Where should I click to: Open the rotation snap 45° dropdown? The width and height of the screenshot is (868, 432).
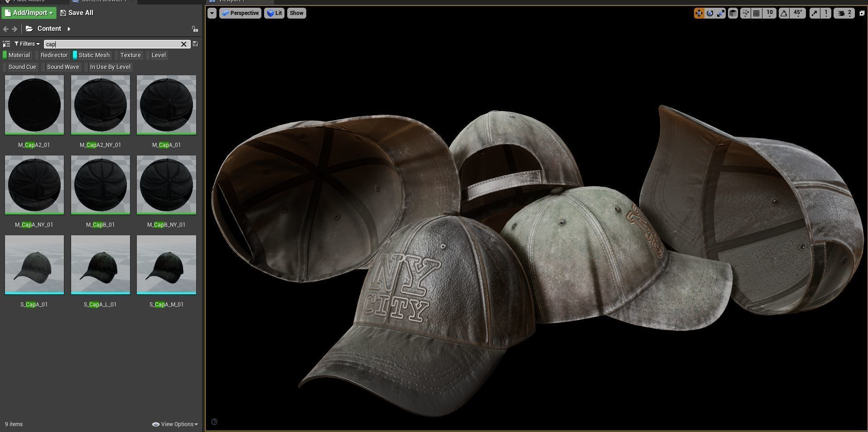pyautogui.click(x=798, y=13)
